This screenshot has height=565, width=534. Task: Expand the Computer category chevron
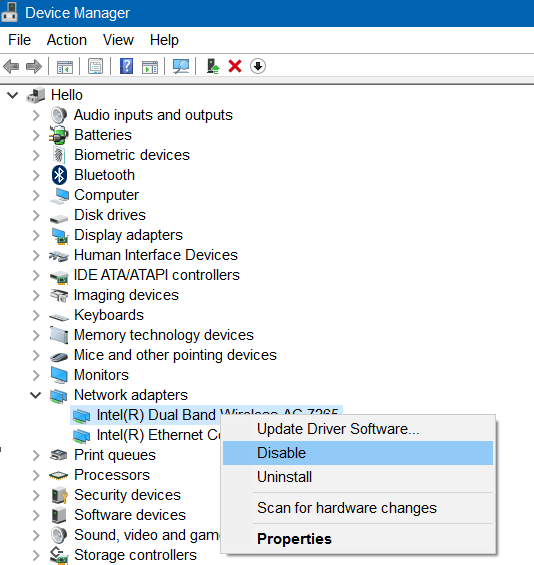point(36,195)
